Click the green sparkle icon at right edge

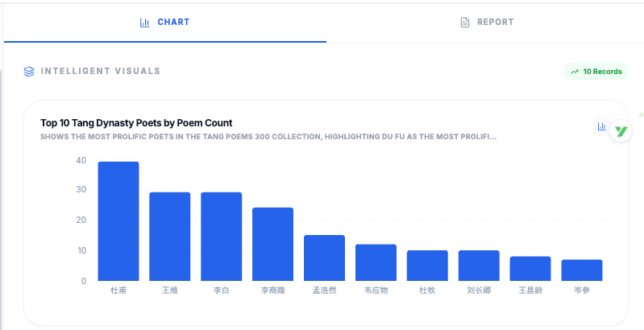click(641, 115)
